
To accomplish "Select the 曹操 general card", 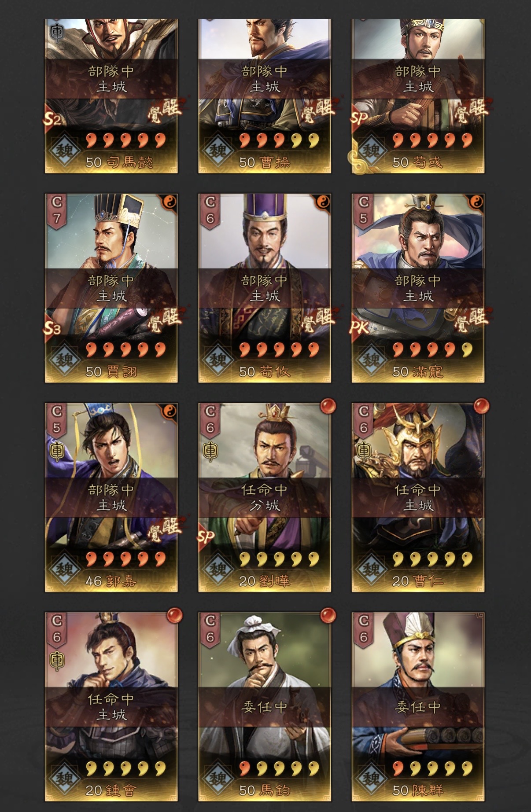I will [x=265, y=96].
